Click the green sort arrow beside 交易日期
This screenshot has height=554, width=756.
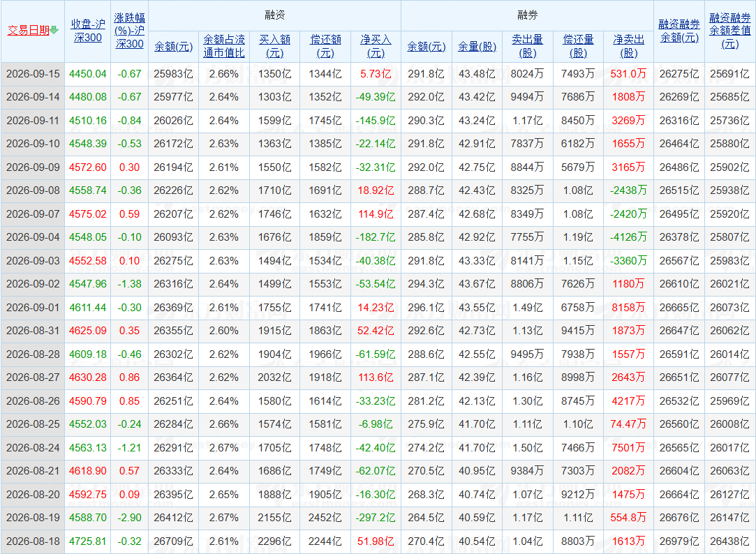[54, 30]
